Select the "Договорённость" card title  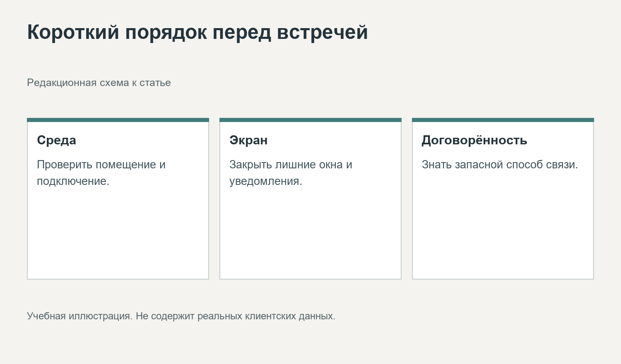coord(474,140)
